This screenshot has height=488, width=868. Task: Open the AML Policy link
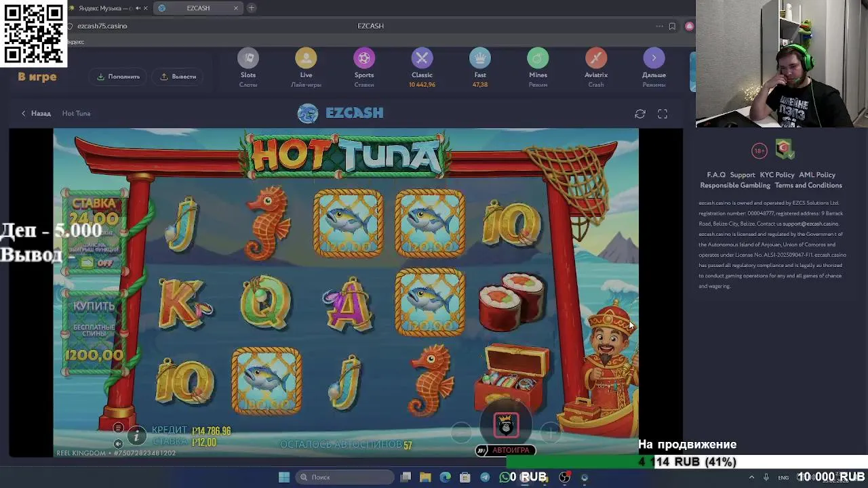coord(817,175)
